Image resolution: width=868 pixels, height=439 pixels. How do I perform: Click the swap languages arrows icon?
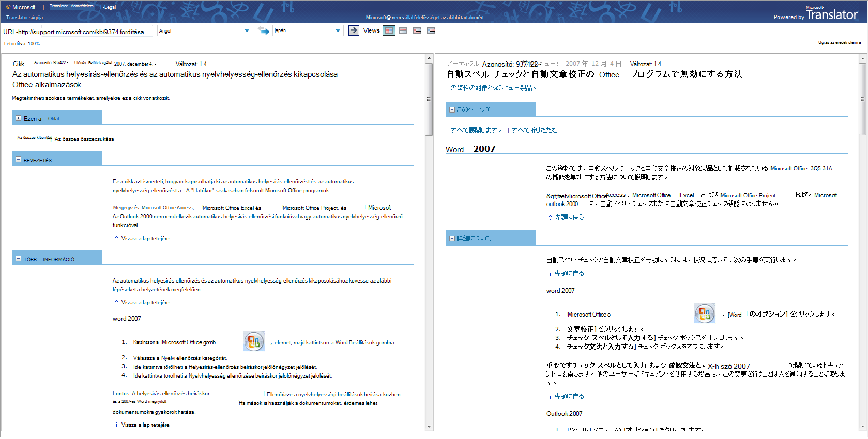264,31
